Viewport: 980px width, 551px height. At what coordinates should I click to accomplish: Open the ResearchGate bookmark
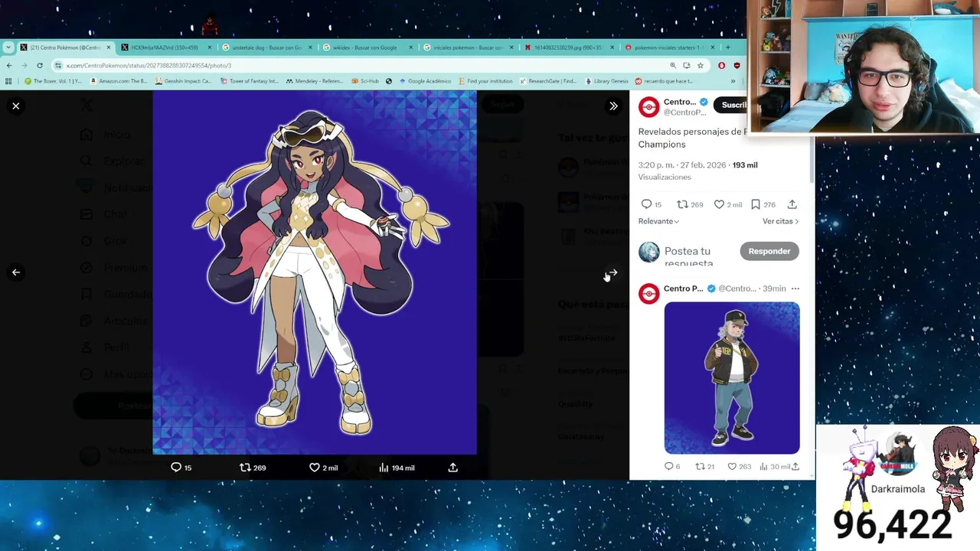click(547, 81)
